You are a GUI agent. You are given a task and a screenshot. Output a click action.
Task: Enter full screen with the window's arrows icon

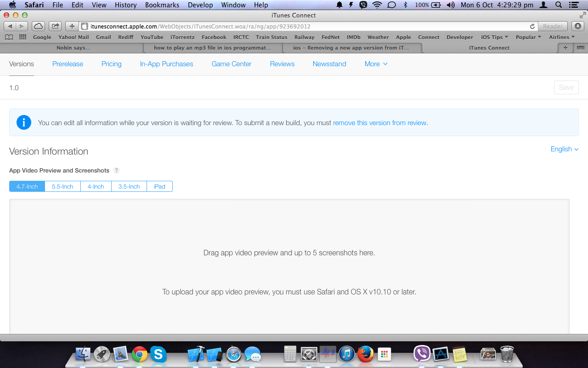point(582,15)
